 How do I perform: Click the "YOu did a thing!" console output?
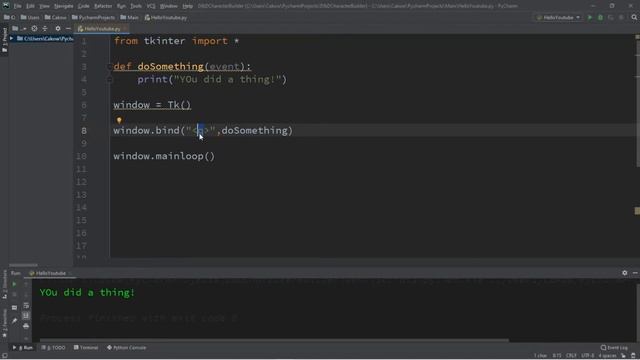point(87,293)
